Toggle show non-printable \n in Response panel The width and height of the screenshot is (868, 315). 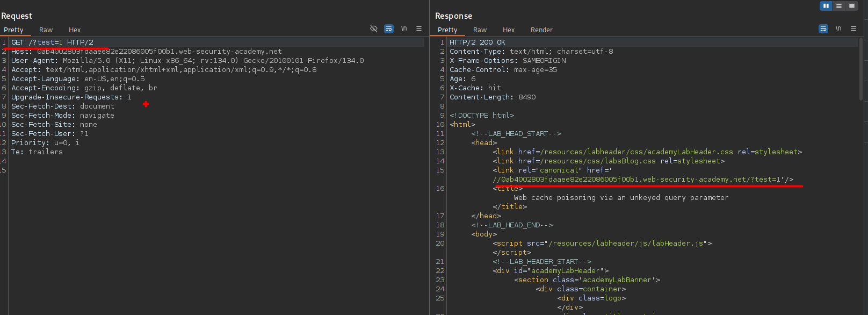tap(838, 28)
